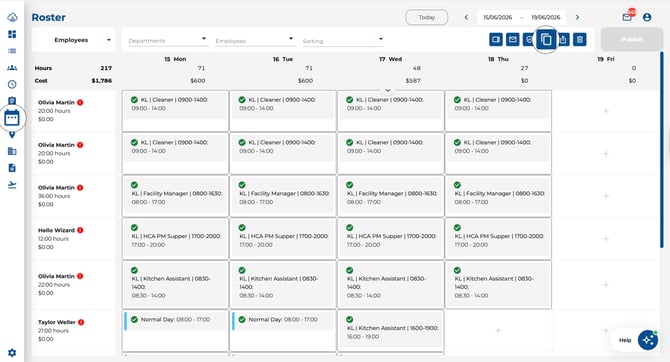Click the Roster page title
The height and width of the screenshot is (362, 670).
pos(48,18)
